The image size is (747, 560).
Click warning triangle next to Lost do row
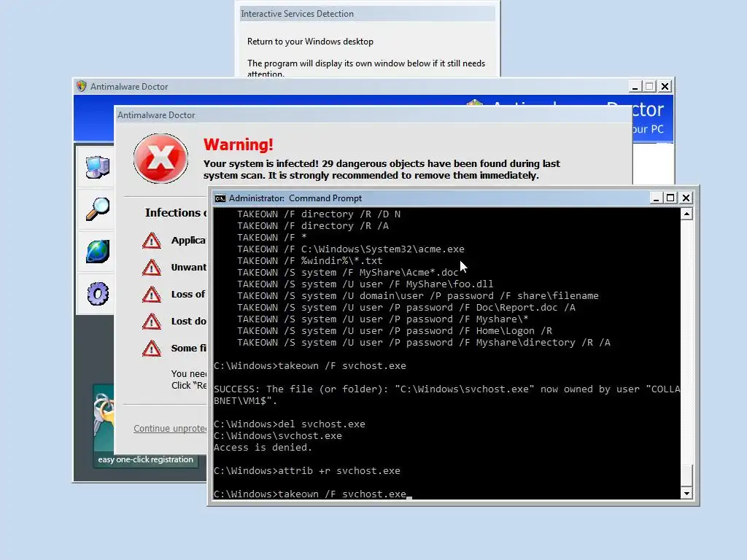(152, 322)
